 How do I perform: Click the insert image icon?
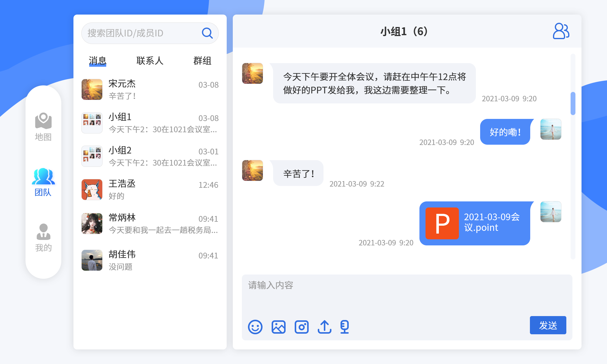point(278,327)
